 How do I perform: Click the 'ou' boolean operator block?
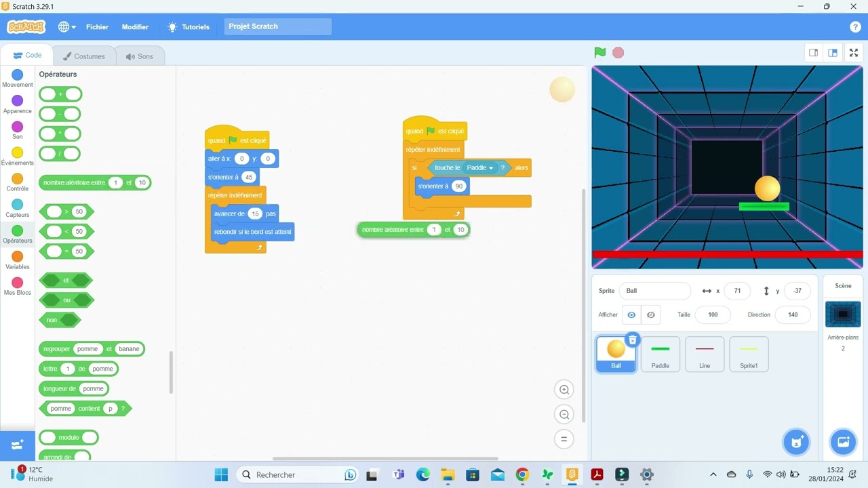pos(66,300)
